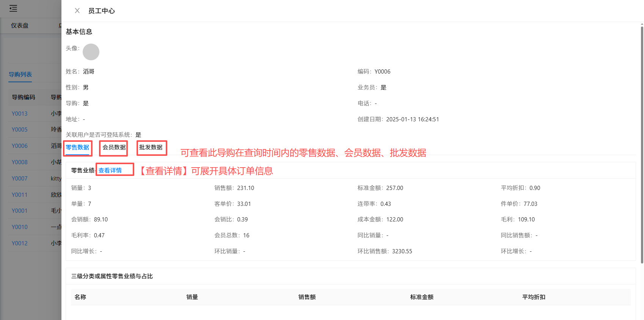Click the drawer vertical scrollbar
Screen dimensions: 644x320
click(x=642, y=144)
